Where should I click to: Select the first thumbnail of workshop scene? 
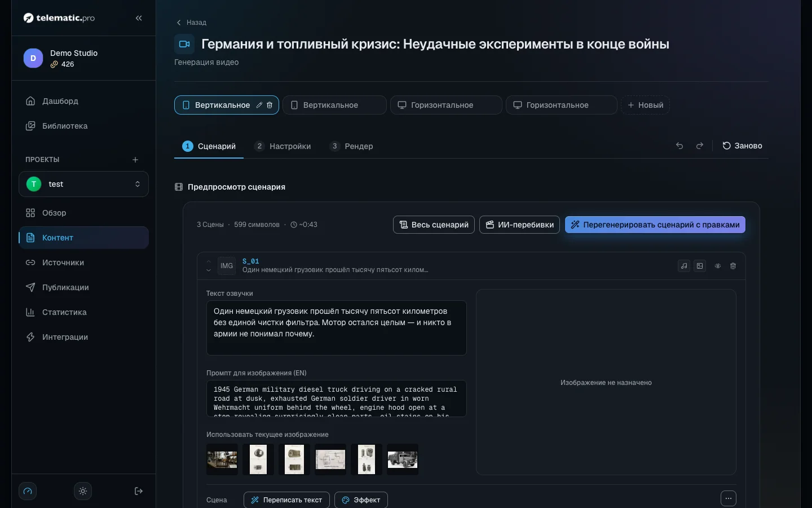point(222,459)
